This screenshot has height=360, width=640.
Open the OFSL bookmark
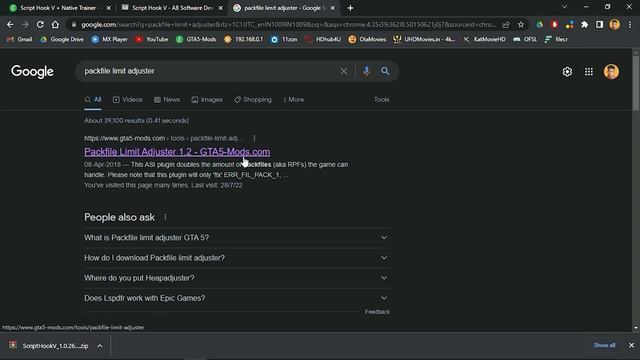coord(525,39)
